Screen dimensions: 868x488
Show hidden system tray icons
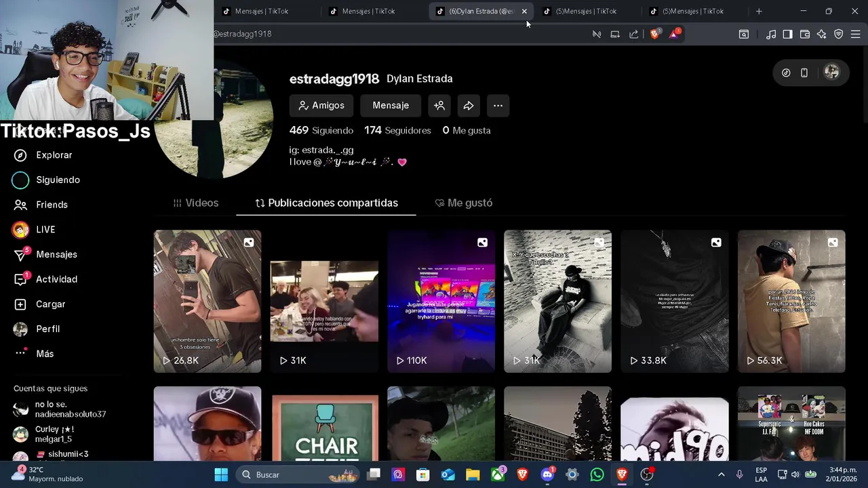click(721, 474)
